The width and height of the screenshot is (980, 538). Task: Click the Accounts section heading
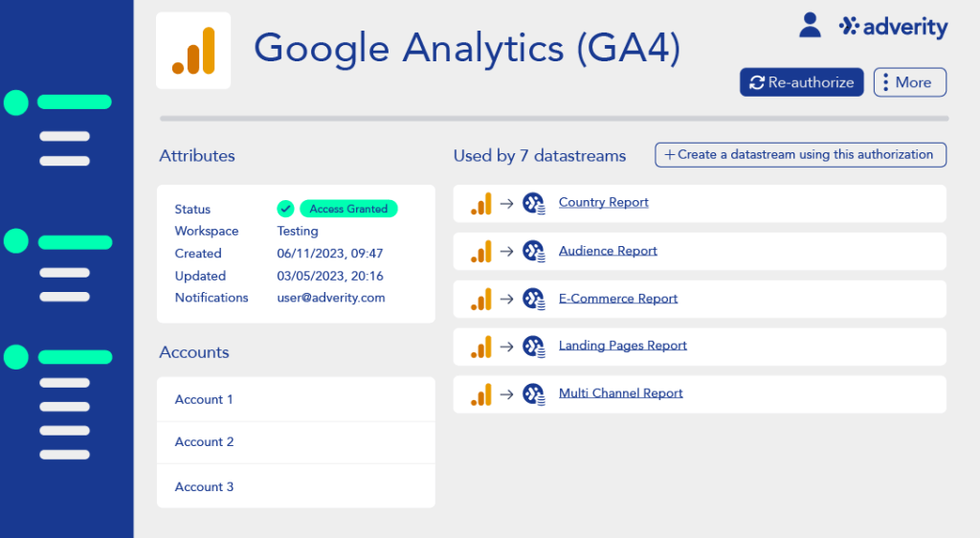click(x=193, y=352)
